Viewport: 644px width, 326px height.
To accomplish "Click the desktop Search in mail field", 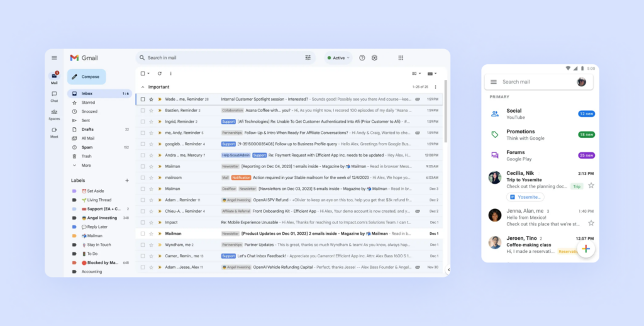I will [220, 58].
